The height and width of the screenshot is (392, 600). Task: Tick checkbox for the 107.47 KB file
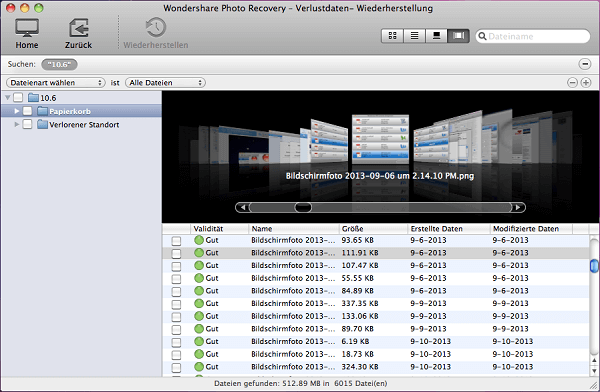(176, 266)
